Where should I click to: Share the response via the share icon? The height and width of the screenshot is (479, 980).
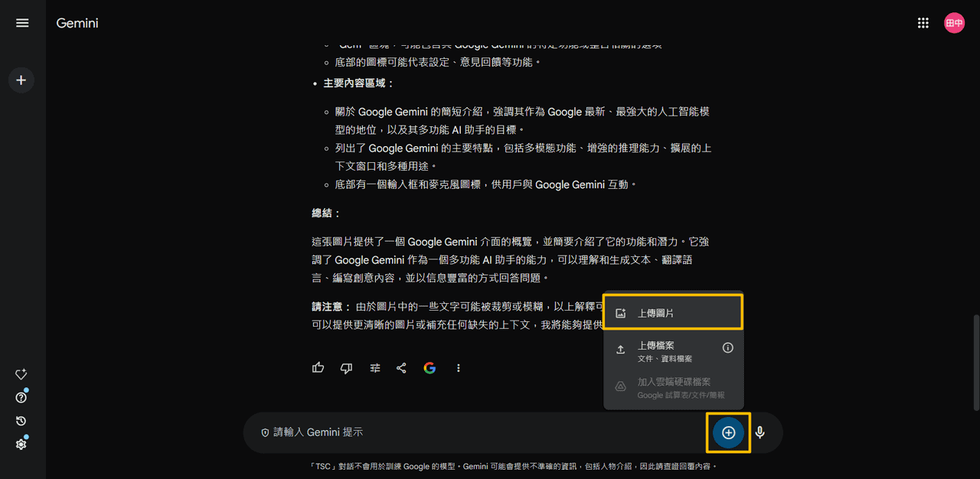pyautogui.click(x=401, y=368)
